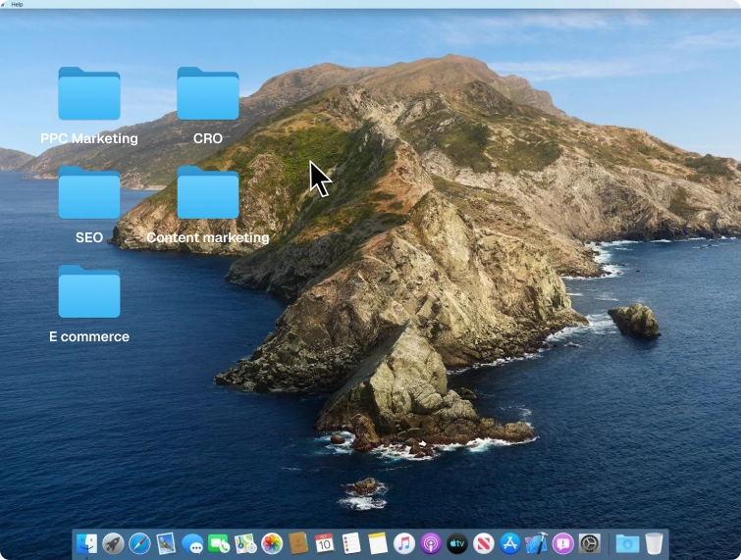
Task: Click the CRO folder label
Action: pyautogui.click(x=208, y=138)
